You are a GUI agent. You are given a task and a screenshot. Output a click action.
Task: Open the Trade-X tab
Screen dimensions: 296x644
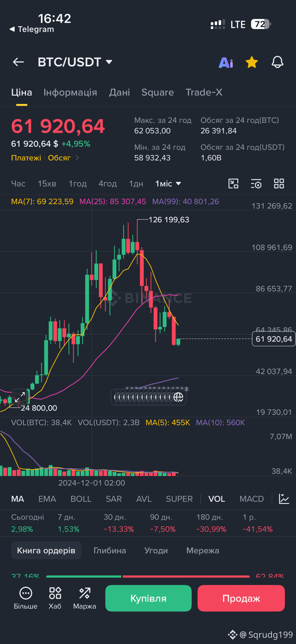[x=204, y=92]
